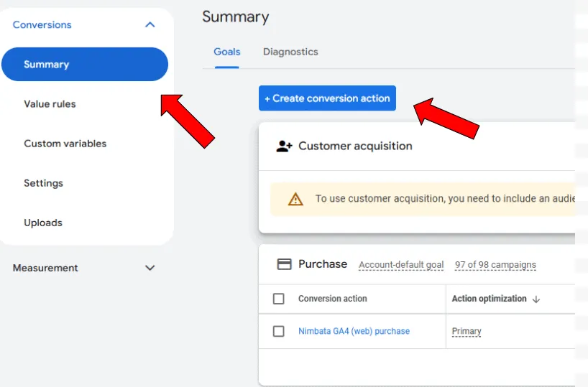
Task: Click 97 of 98 campaigns link
Action: pos(495,265)
